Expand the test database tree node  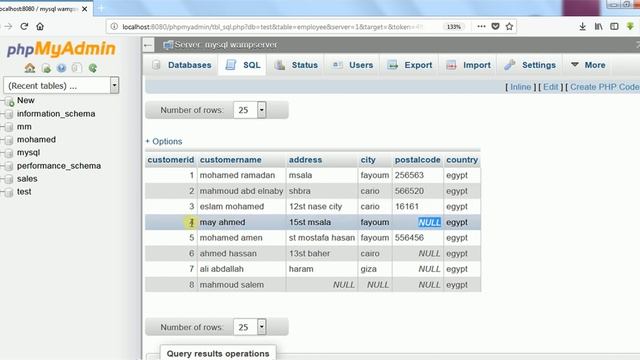[x=2, y=192]
